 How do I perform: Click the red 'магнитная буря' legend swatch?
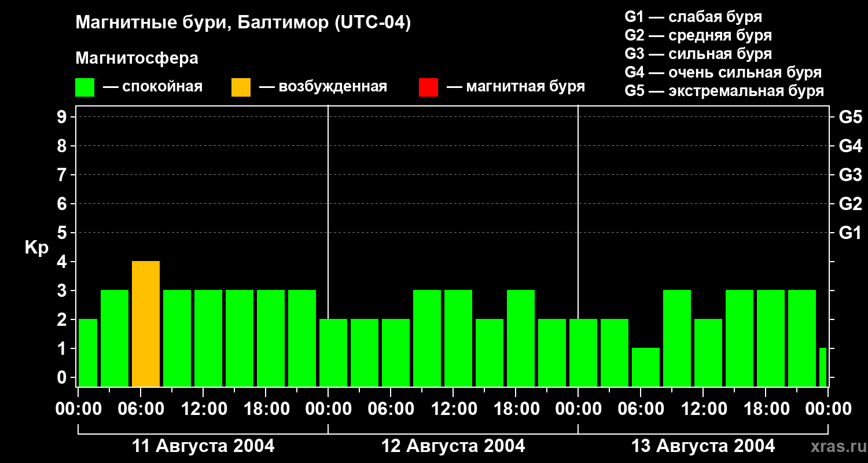point(428,87)
